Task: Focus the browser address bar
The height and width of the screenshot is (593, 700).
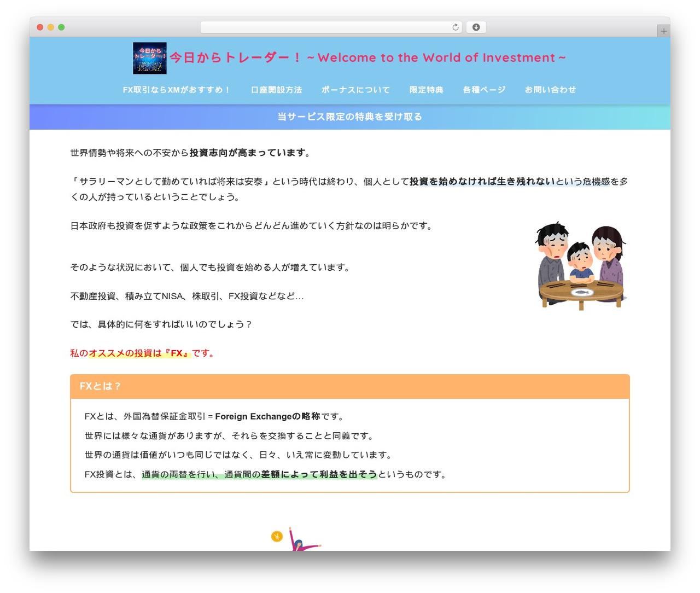Action: click(331, 27)
